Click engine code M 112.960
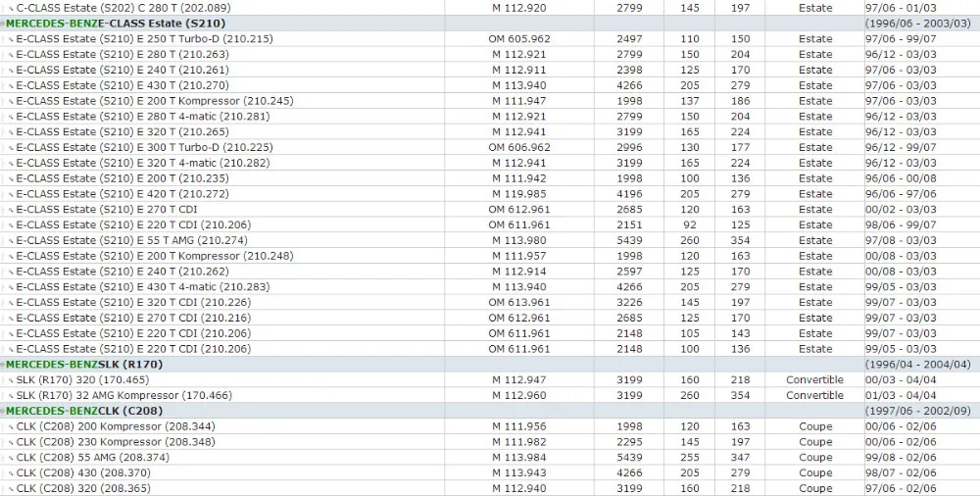980x496 pixels. point(519,396)
